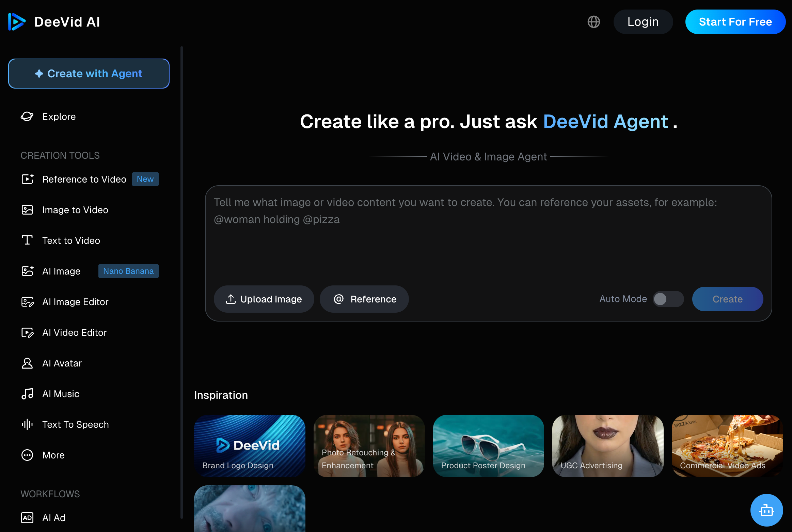
Task: Open UGC Advertising inspiration card
Action: click(608, 446)
